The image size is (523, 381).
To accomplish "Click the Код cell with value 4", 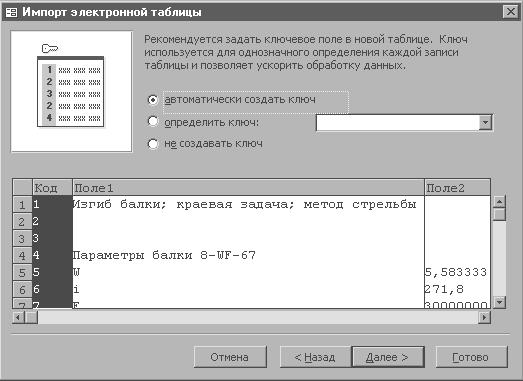I will point(52,255).
